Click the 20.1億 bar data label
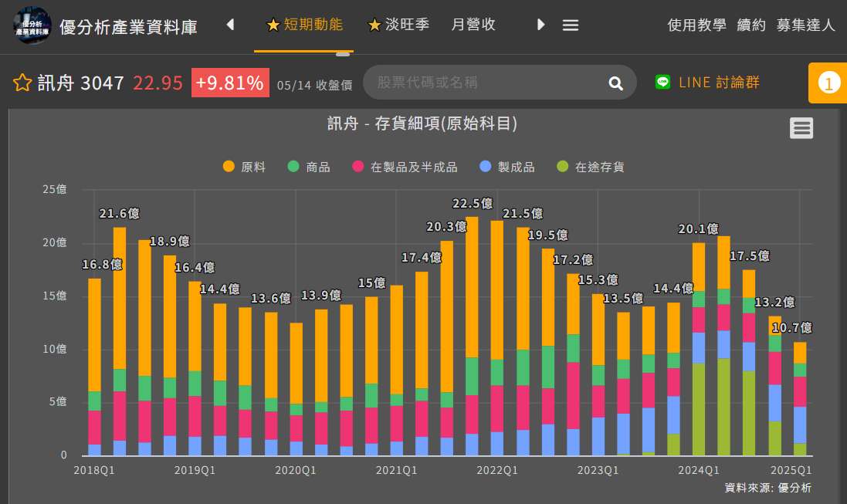The height and width of the screenshot is (504, 847). (x=699, y=229)
